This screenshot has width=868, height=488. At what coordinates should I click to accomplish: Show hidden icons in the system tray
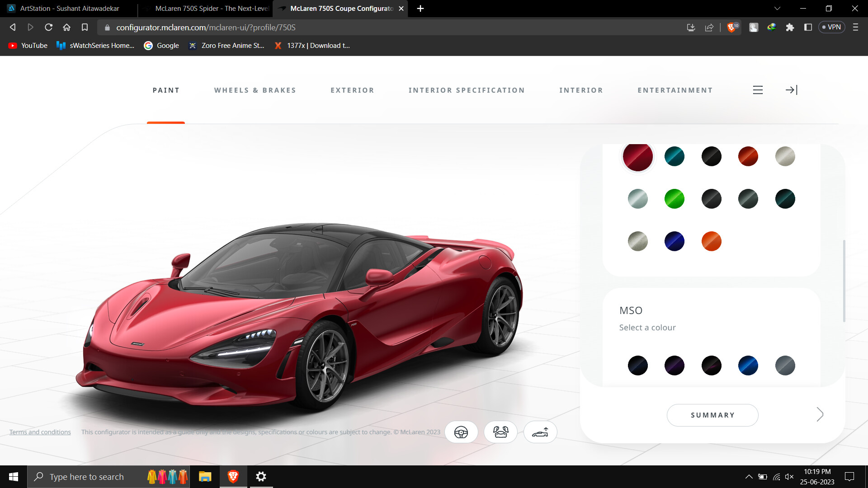pos(749,476)
